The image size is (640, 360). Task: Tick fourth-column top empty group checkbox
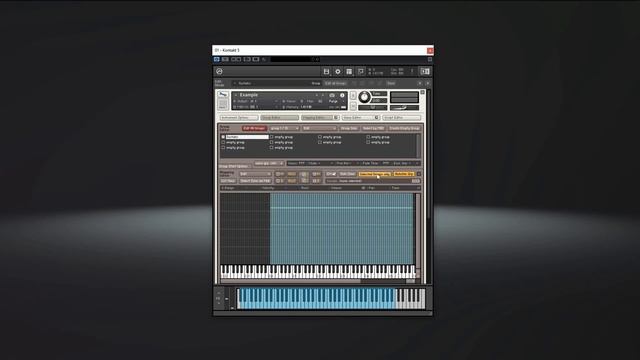click(368, 137)
